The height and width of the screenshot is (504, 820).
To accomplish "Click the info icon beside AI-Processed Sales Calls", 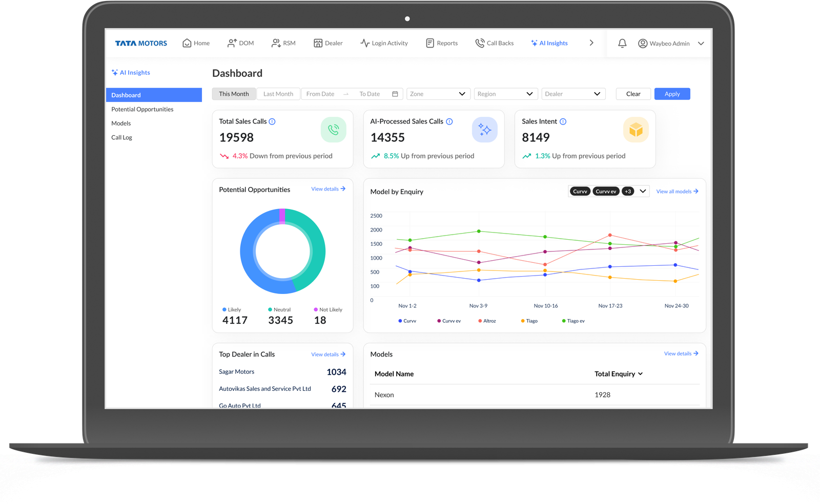I will point(449,122).
